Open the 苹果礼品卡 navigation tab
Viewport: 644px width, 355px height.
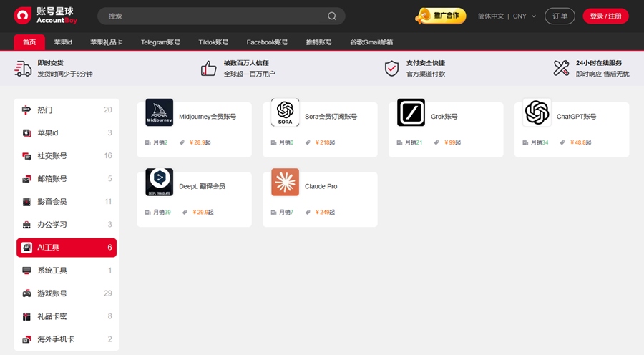pos(107,42)
